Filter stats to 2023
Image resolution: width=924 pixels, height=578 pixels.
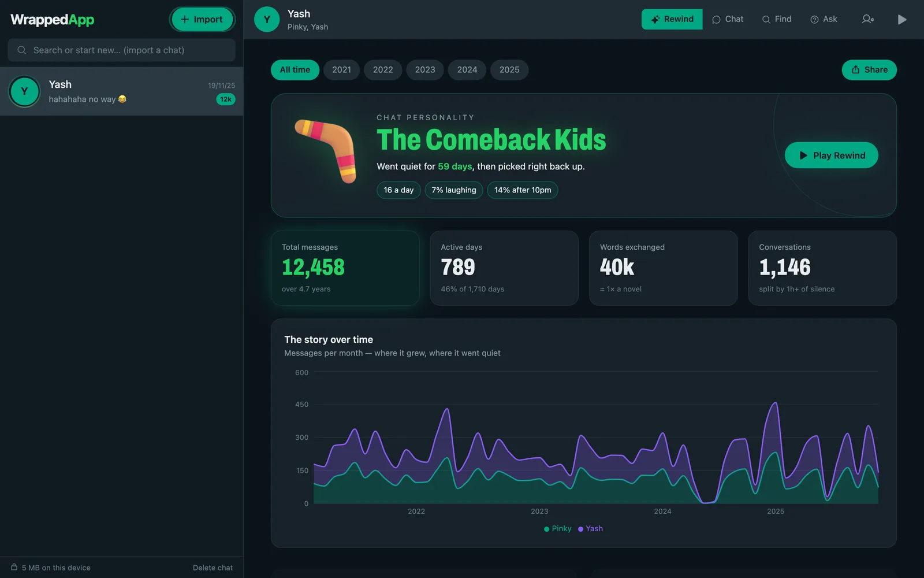click(x=425, y=70)
